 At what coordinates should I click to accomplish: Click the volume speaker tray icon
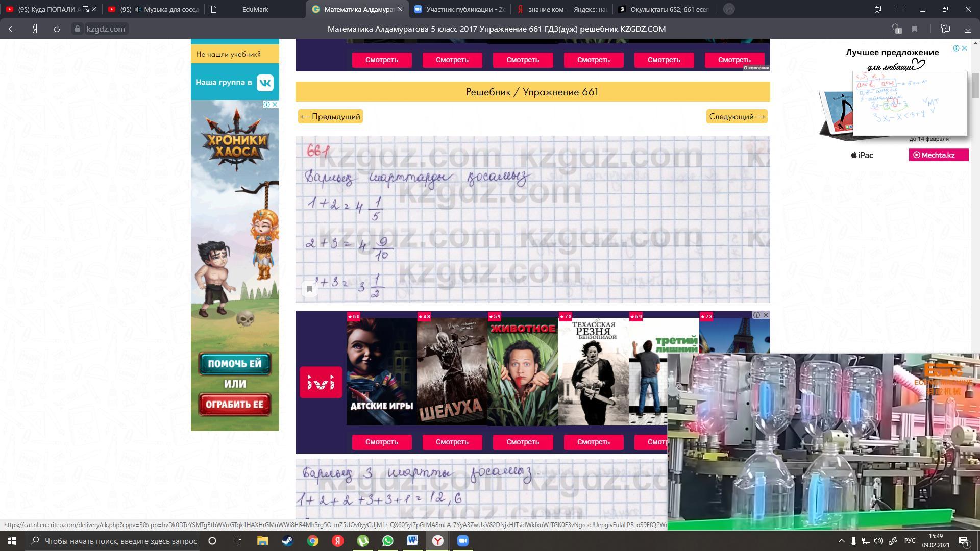878,541
